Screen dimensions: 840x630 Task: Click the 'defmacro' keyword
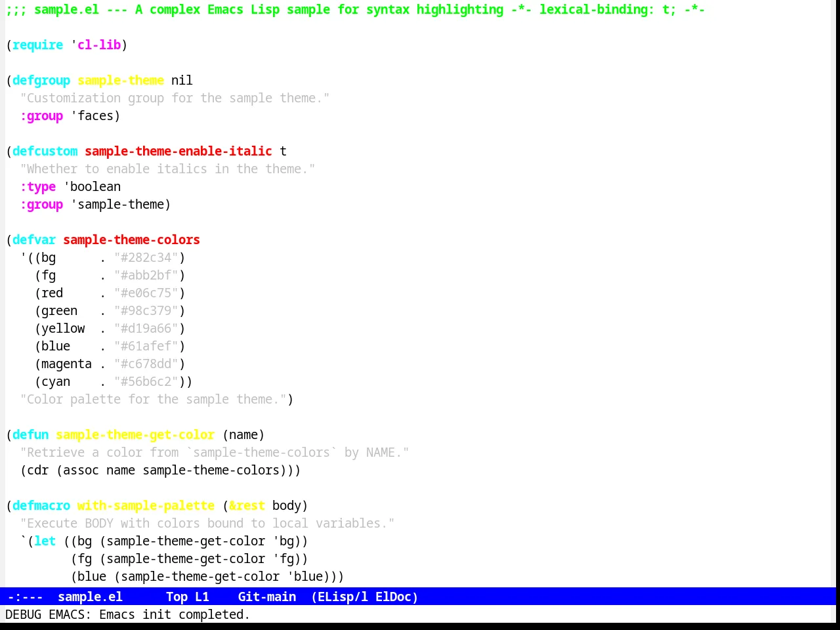pos(41,505)
